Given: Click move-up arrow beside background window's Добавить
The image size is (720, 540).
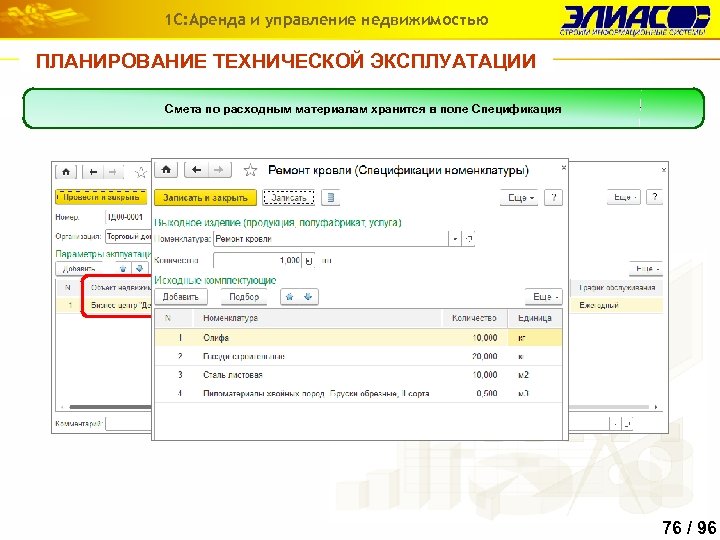Looking at the screenshot, I should tap(123, 269).
